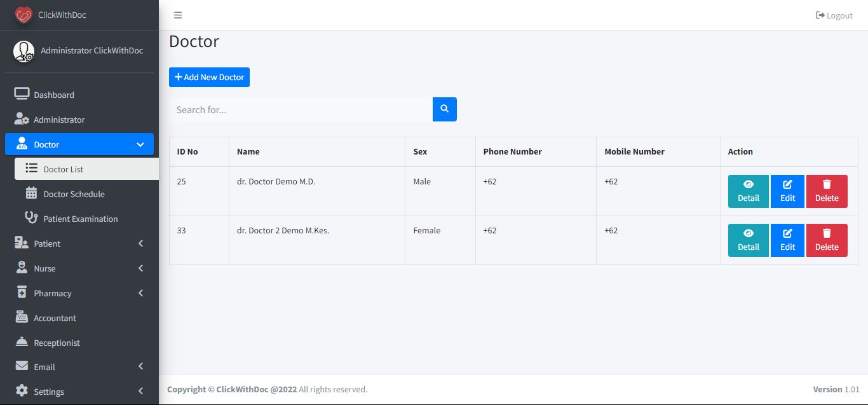This screenshot has width=868, height=405.
Task: View Detail for dr. Doctor Demo M.D.
Action: tap(748, 191)
